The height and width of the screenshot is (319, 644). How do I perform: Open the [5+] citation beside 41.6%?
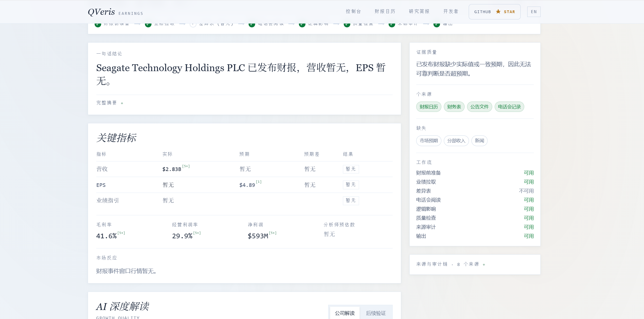tap(121, 233)
